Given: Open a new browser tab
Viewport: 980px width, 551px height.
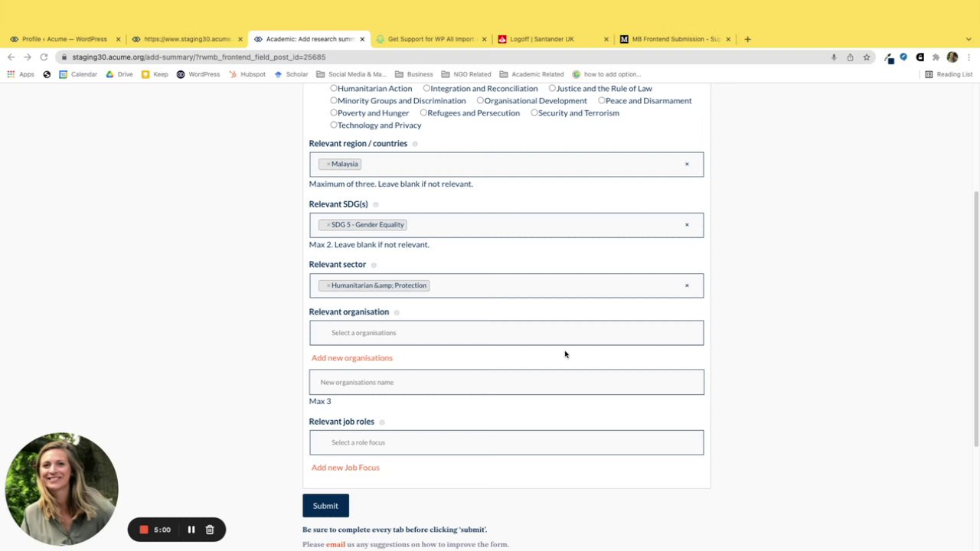Looking at the screenshot, I should [747, 39].
